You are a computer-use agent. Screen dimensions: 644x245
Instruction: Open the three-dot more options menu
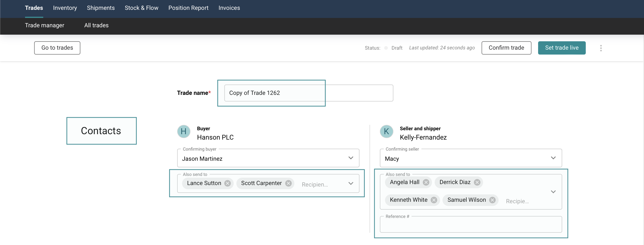pos(601,48)
